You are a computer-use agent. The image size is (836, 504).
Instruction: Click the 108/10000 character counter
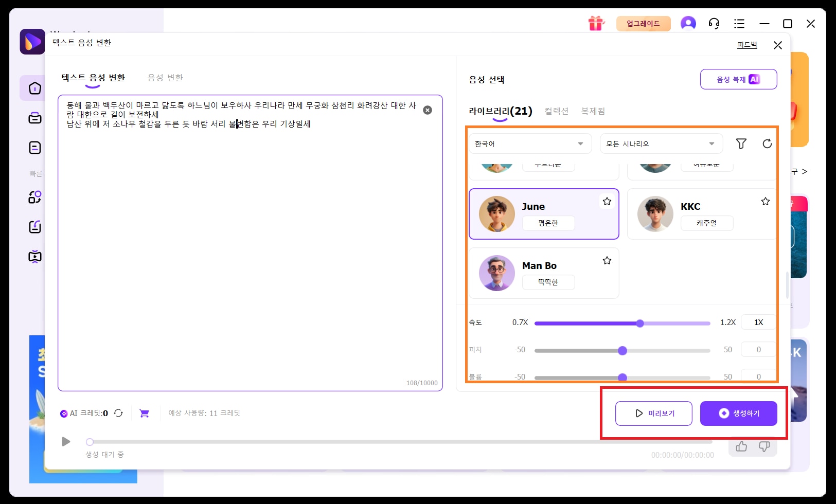[x=422, y=383]
